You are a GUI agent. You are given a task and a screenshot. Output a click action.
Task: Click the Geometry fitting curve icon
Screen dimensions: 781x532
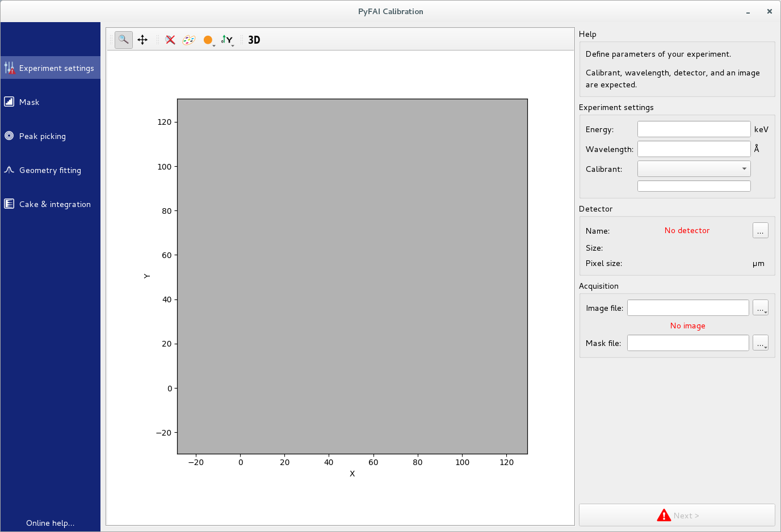[9, 170]
